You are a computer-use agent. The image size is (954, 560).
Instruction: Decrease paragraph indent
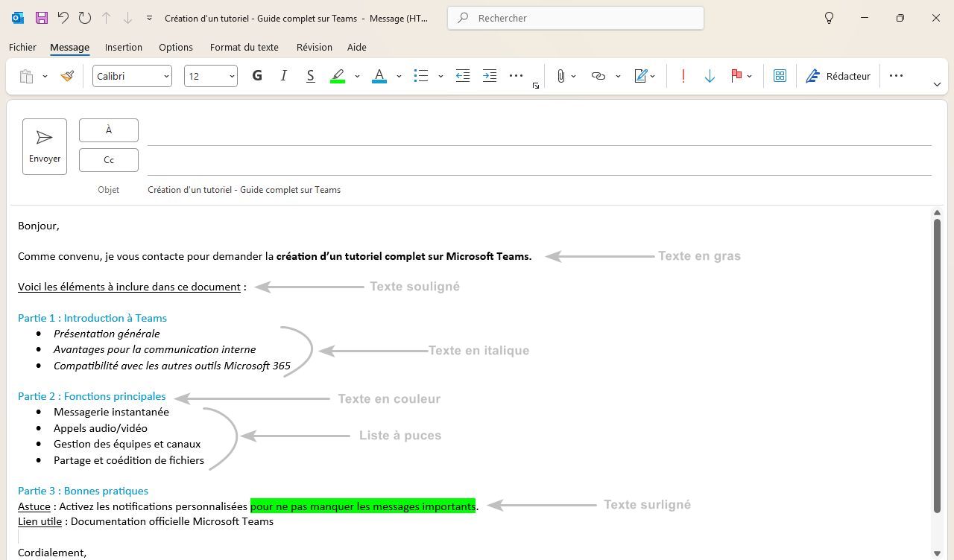(x=463, y=76)
